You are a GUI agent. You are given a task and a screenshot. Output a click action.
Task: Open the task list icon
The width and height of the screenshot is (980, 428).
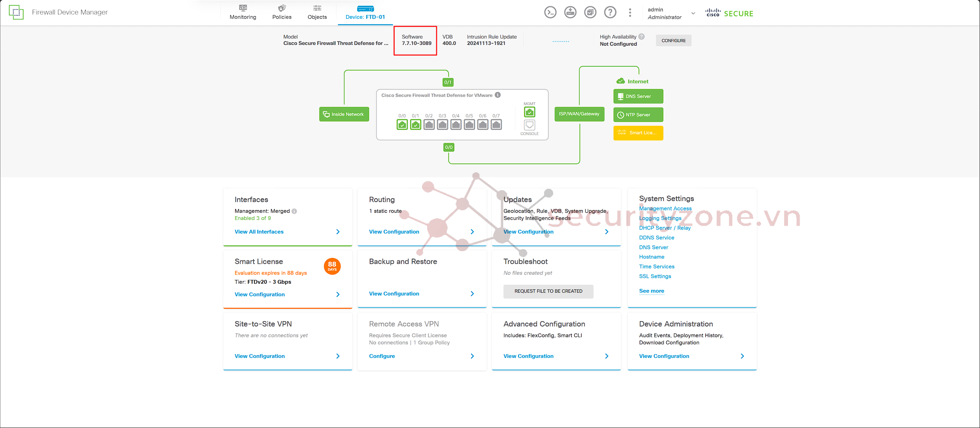click(x=590, y=13)
